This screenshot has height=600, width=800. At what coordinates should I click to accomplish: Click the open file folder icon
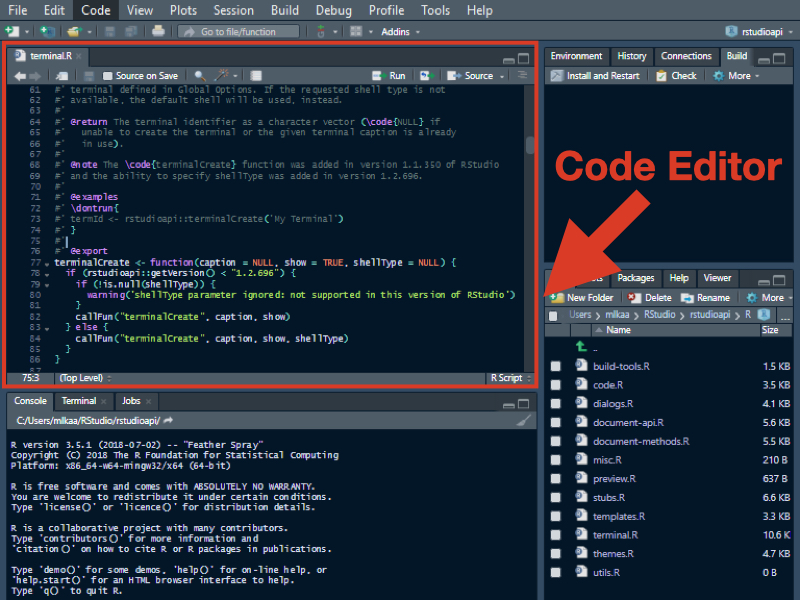(74, 32)
